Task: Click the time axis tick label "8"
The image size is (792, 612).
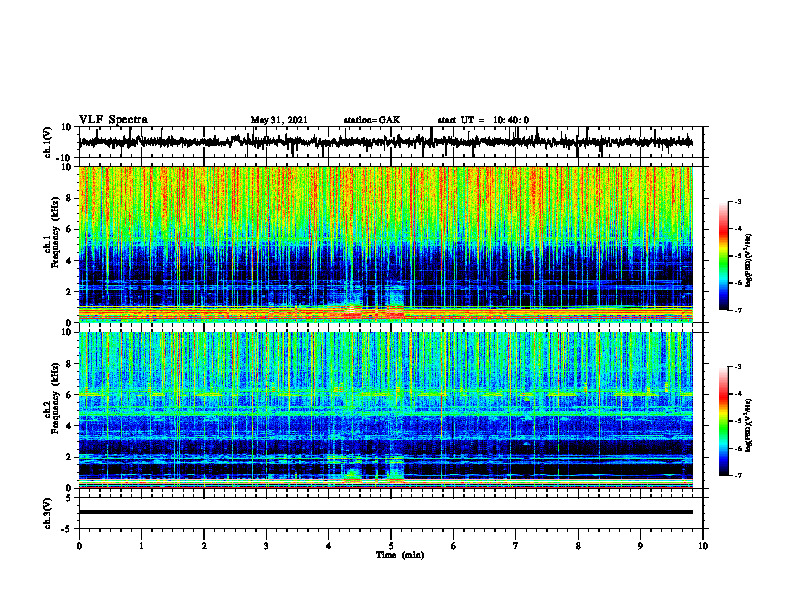Action: point(578,546)
